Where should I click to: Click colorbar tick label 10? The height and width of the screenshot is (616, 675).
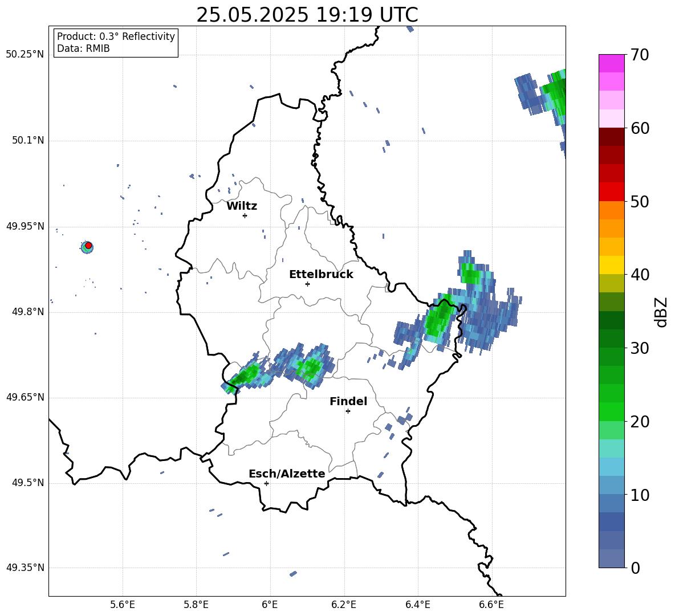640,495
